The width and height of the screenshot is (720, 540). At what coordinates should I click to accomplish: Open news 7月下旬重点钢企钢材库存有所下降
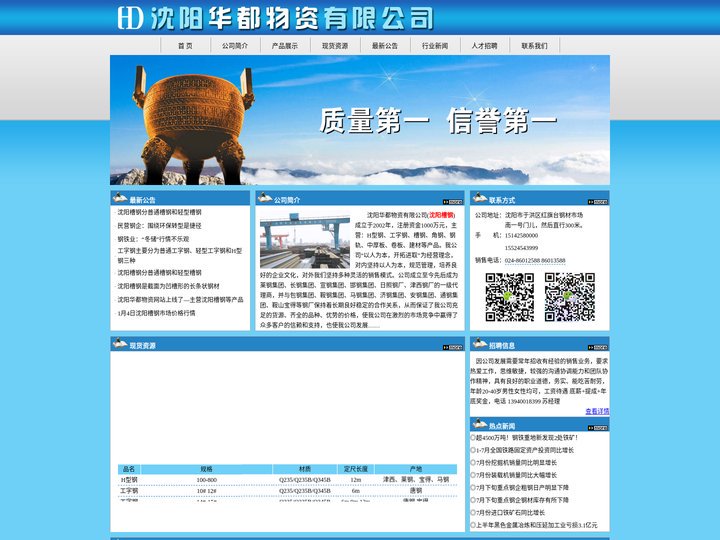522,500
